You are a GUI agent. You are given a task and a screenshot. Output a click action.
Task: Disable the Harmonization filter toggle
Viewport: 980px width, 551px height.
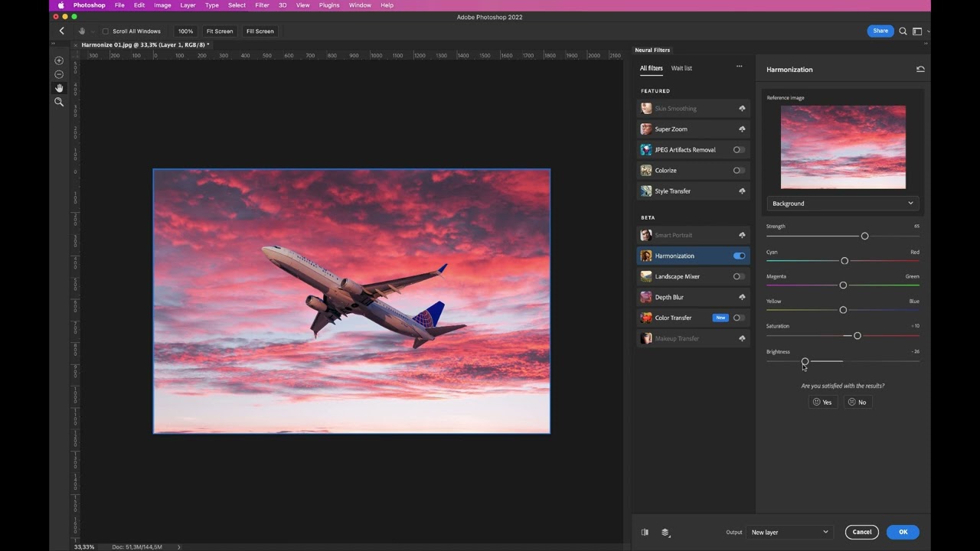click(738, 256)
